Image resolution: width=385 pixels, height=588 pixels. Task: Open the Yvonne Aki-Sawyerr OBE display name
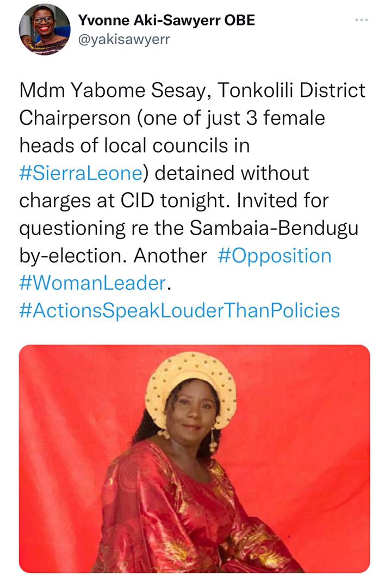coord(166,20)
